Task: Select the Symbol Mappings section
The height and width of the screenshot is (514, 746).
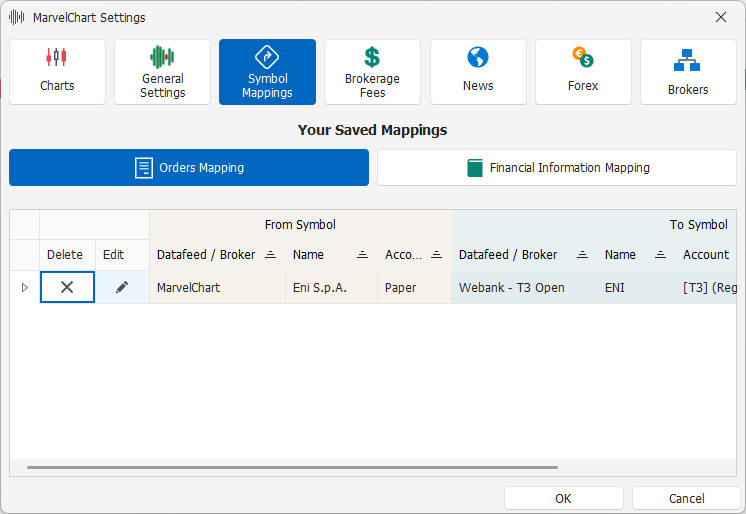Action: click(x=267, y=72)
